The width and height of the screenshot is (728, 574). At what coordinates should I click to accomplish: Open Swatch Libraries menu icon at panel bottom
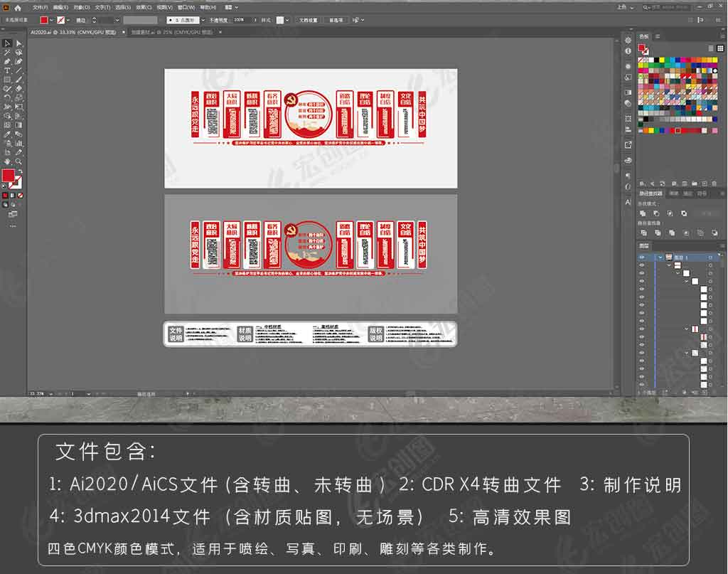point(642,184)
